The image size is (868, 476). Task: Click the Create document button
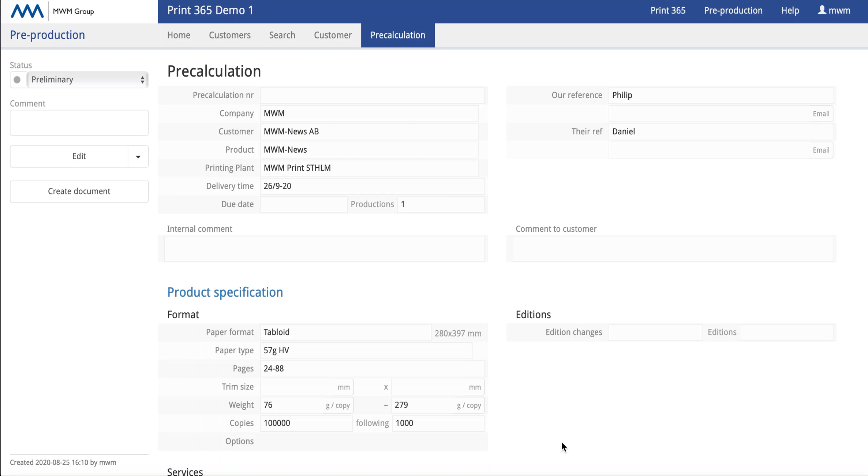click(79, 191)
